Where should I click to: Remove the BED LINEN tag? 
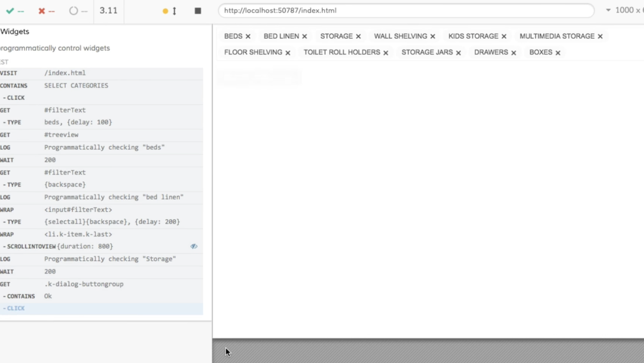click(304, 36)
